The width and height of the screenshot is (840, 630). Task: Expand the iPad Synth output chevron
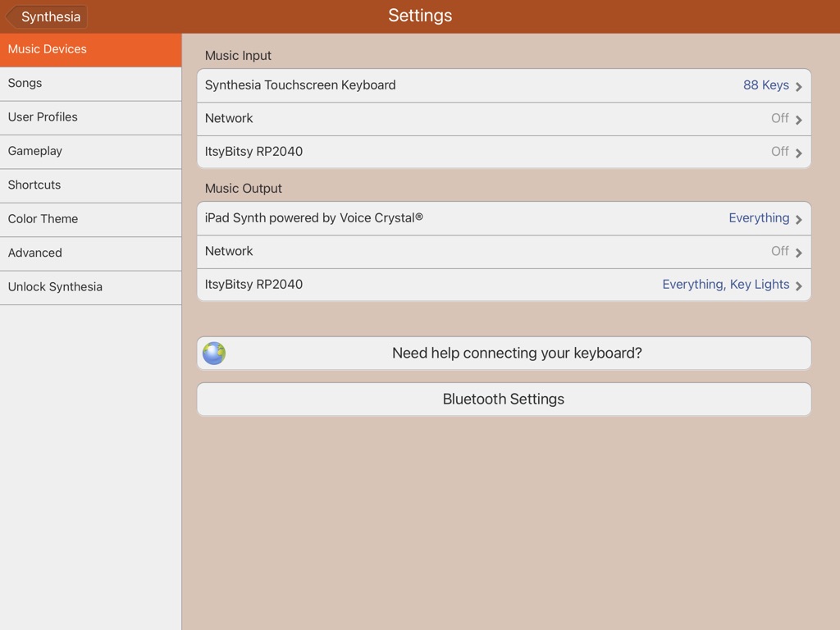(799, 219)
